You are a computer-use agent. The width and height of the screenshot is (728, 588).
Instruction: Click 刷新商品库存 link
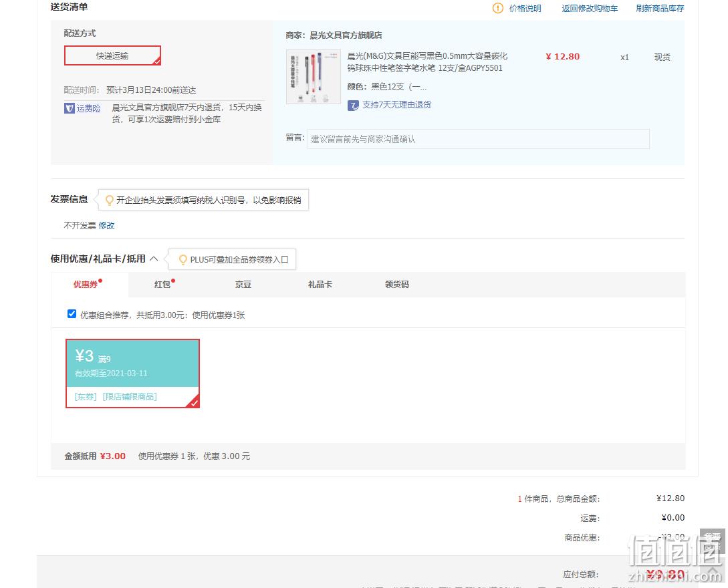660,9
